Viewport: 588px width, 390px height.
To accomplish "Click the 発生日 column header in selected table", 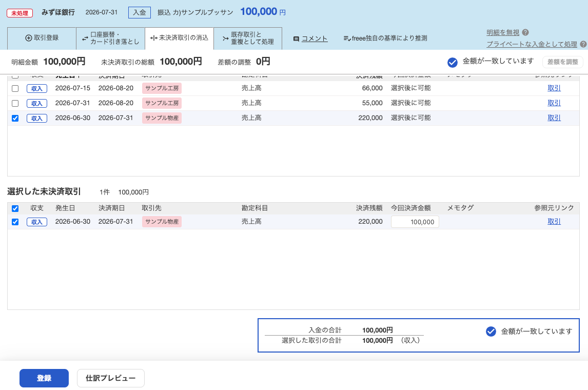I will click(65, 208).
